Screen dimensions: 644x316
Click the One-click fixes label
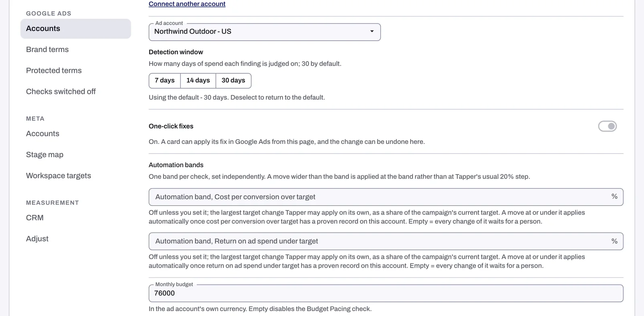click(171, 126)
